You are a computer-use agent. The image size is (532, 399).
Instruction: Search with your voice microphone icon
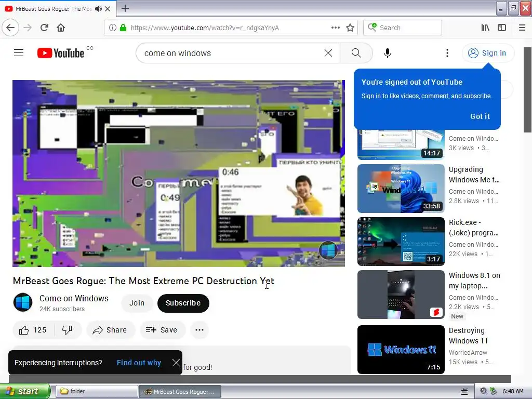[388, 53]
